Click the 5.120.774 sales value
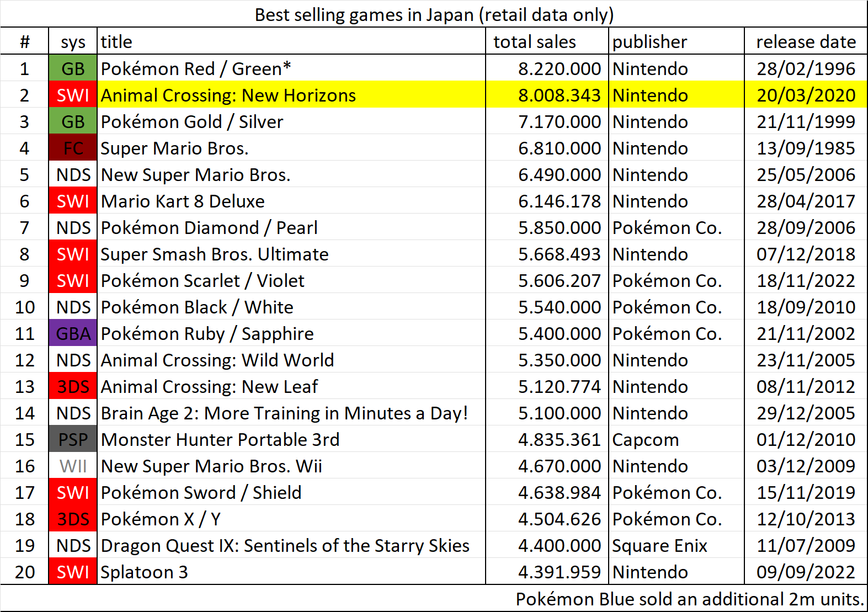This screenshot has height=612, width=868. point(559,386)
